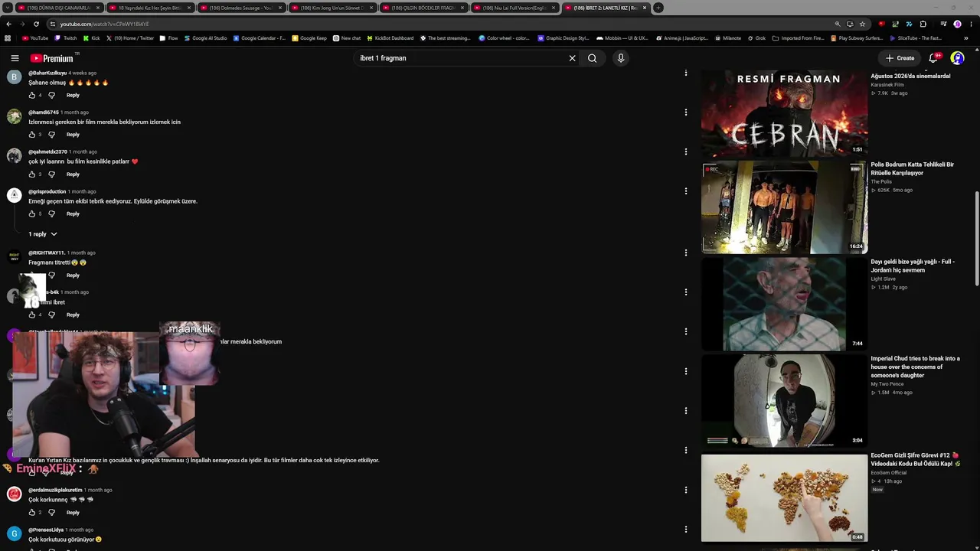980x551 pixels.
Task: Open the Apps grid in bookmarks bar
Action: [8, 38]
